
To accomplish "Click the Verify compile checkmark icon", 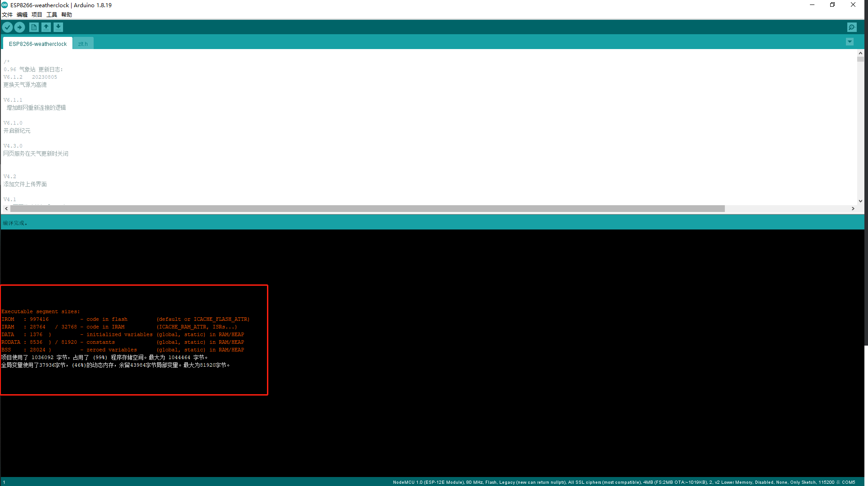I will point(7,27).
